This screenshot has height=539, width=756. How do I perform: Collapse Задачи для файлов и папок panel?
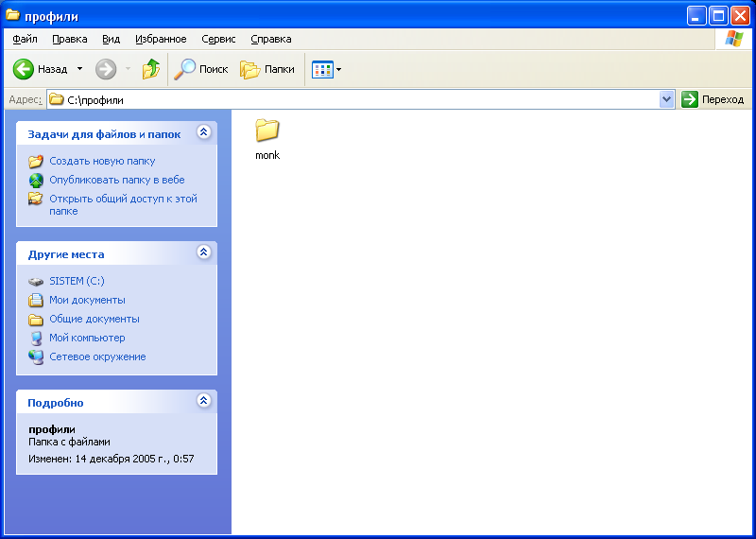point(204,131)
